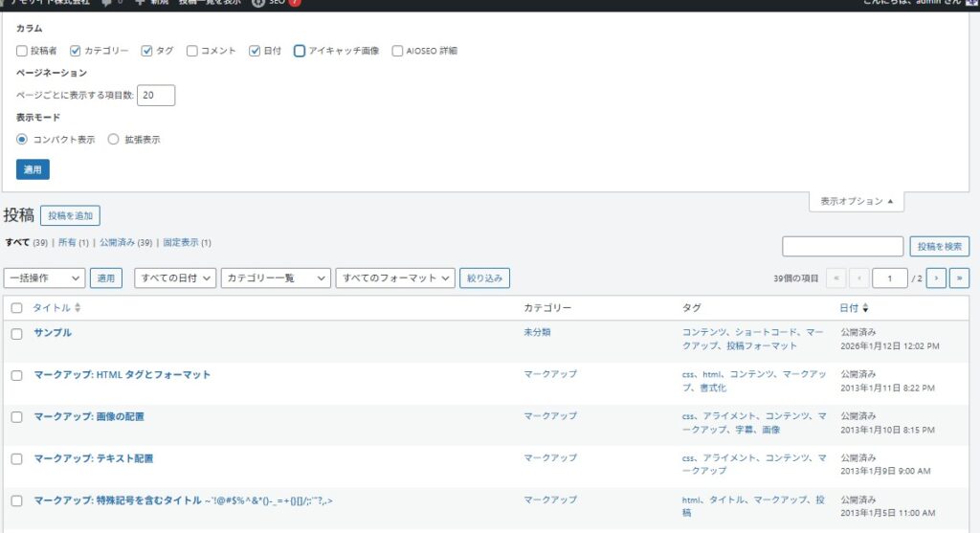Enable the 投稿者 column checkbox
The height and width of the screenshot is (533, 980).
22,51
